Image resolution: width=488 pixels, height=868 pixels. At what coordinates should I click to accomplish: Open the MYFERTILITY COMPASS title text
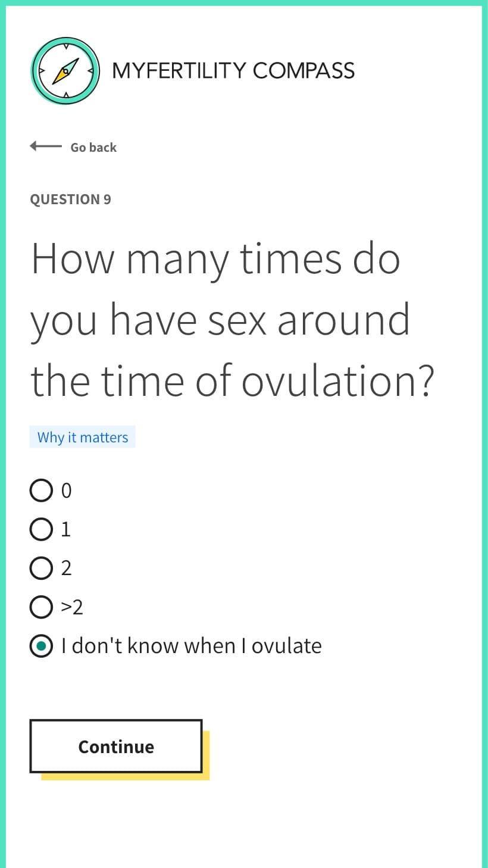[233, 70]
